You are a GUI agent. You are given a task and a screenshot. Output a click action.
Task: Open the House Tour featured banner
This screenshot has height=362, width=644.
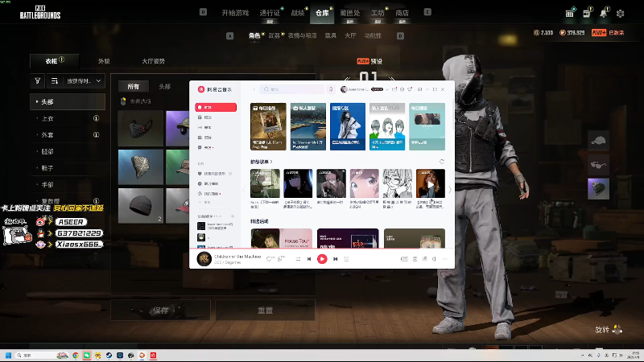coord(281,238)
